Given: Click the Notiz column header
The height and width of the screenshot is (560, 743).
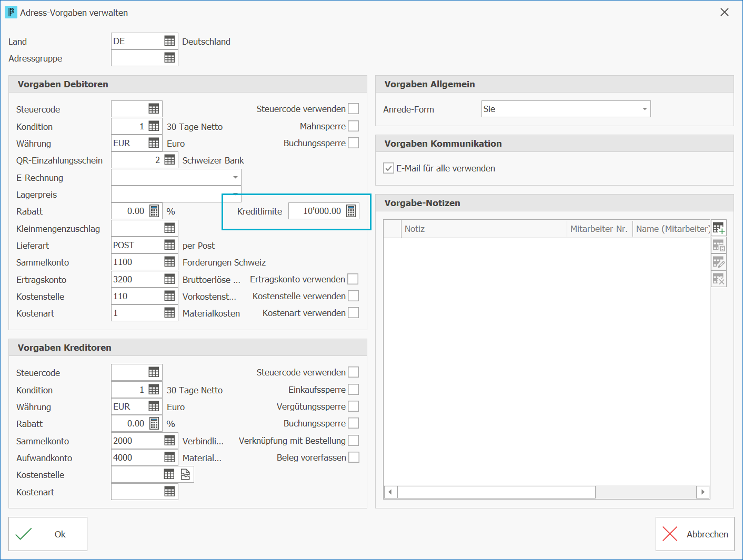Looking at the screenshot, I should tap(484, 229).
